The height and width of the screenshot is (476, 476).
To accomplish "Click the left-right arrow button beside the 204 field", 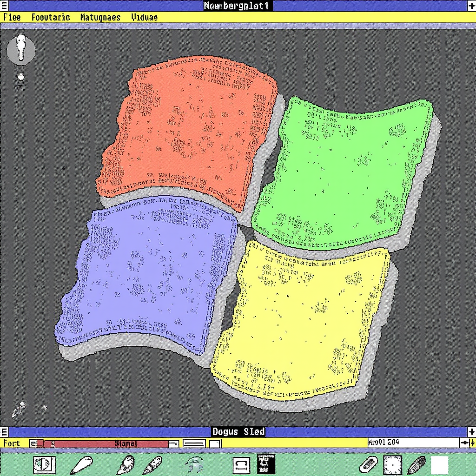I will click(x=464, y=443).
